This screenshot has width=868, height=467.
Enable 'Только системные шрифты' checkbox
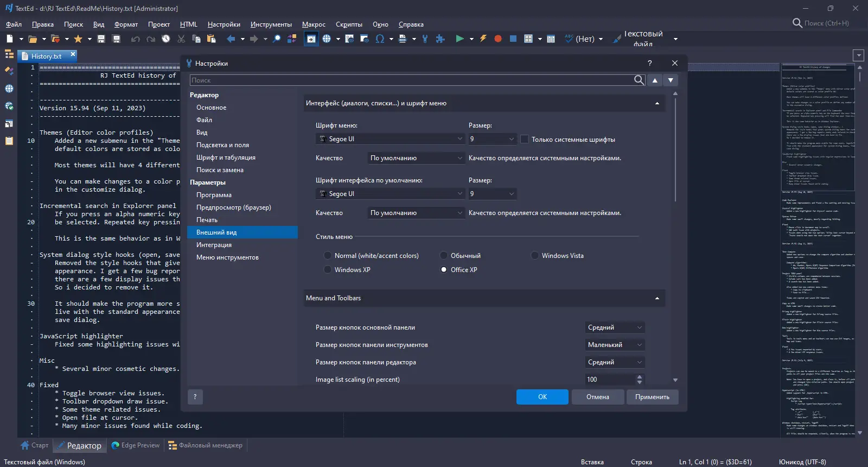[525, 140]
